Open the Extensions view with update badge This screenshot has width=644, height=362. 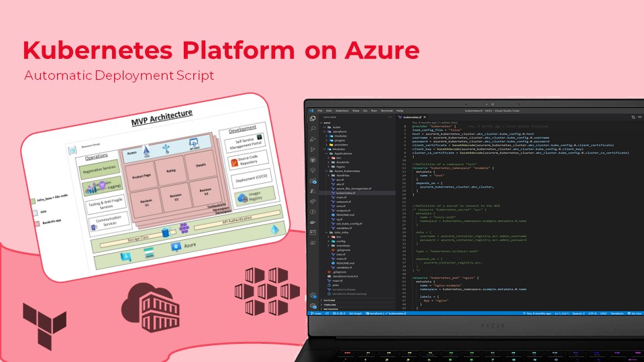[x=313, y=180]
